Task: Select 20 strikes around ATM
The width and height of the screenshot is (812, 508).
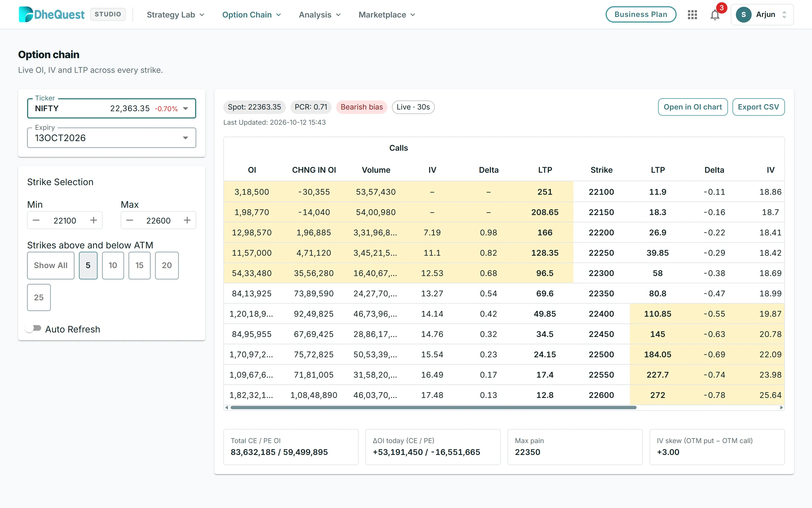Action: tap(167, 265)
